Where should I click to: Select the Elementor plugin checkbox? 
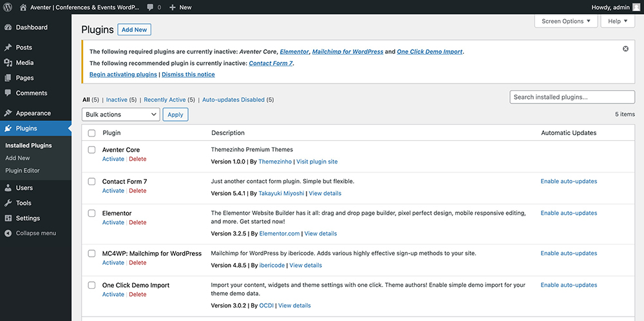[x=91, y=213]
